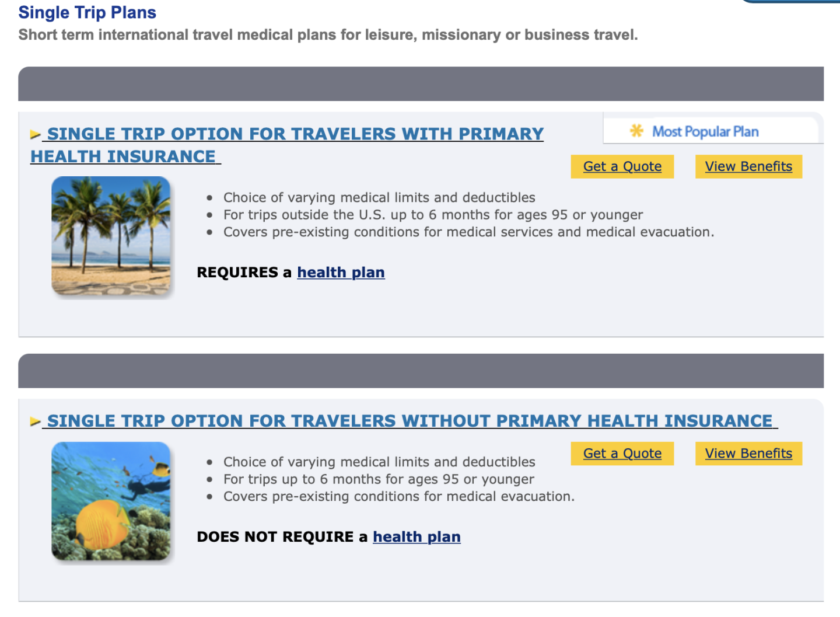Get a Quote for the with-primary-insurance plan
Viewport: 840px width, 617px height.
tap(622, 166)
